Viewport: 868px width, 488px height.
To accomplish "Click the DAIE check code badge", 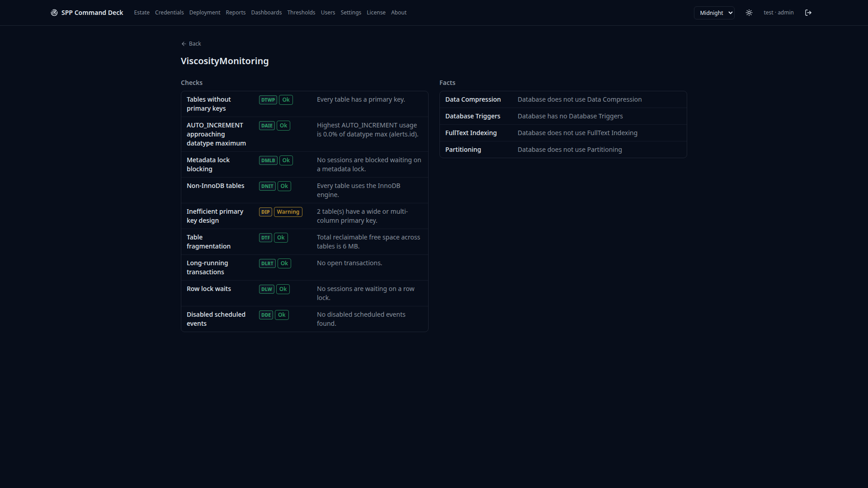I will (267, 126).
